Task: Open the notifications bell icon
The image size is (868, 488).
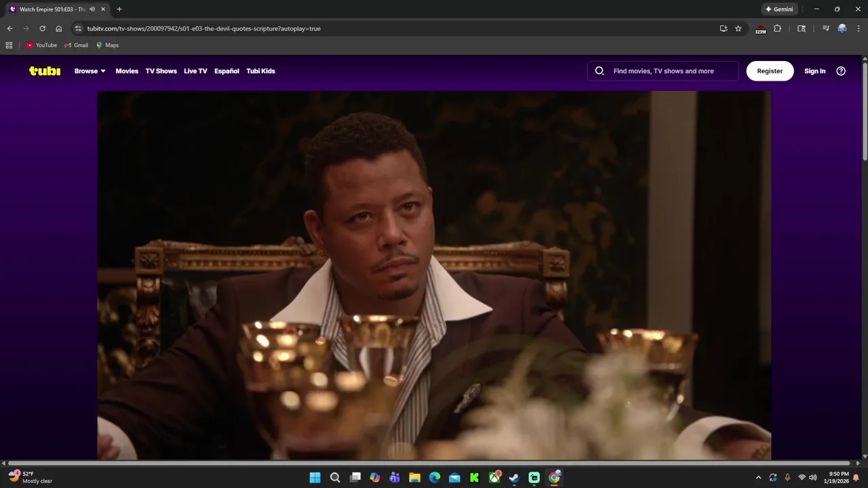Action: (856, 477)
